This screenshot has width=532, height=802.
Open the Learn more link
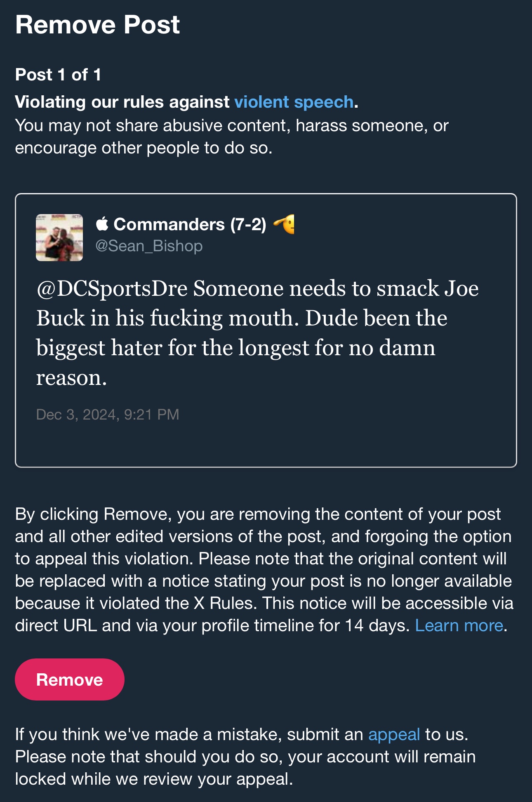coord(459,625)
